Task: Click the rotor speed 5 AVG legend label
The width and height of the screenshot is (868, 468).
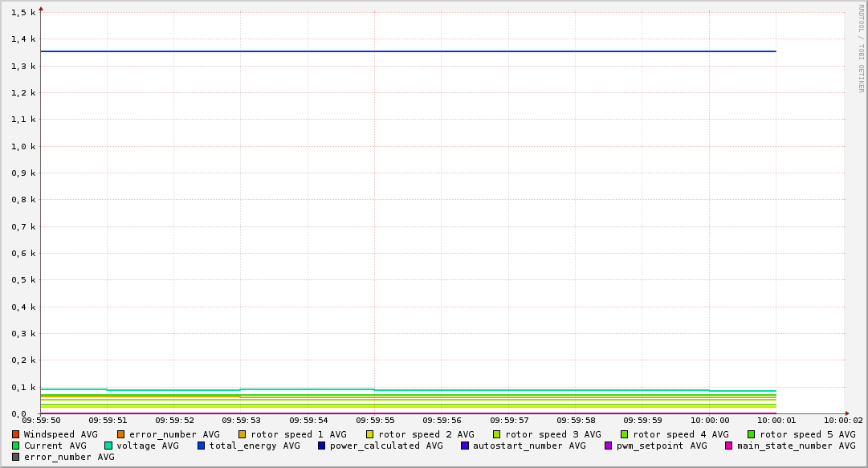Action: pos(808,434)
